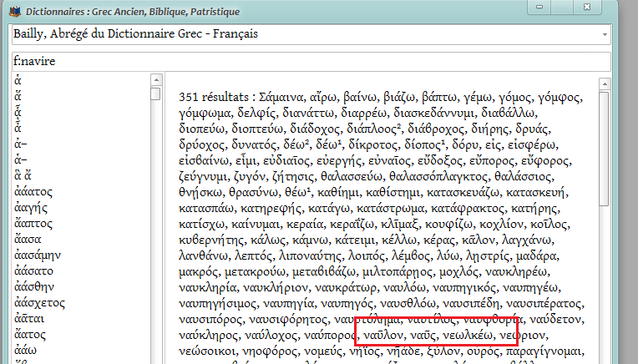Open result κεραία

[x=305, y=225]
